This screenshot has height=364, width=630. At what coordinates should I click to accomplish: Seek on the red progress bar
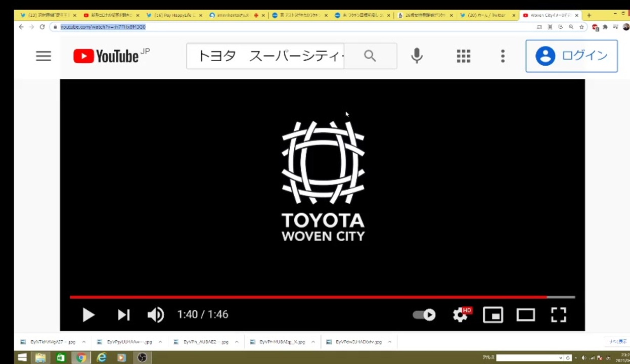[322, 297]
